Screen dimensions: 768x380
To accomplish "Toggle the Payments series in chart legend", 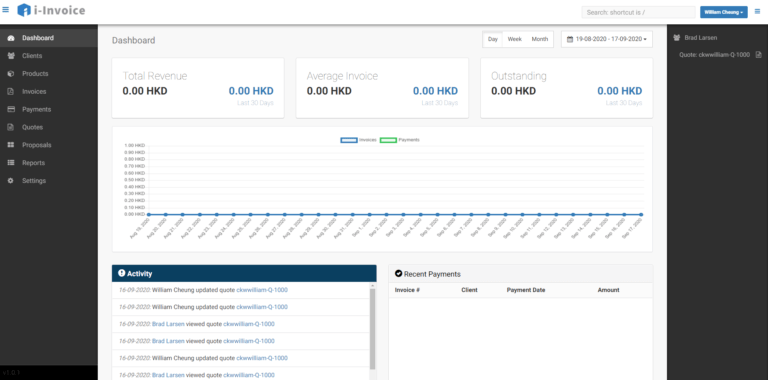I will click(400, 140).
